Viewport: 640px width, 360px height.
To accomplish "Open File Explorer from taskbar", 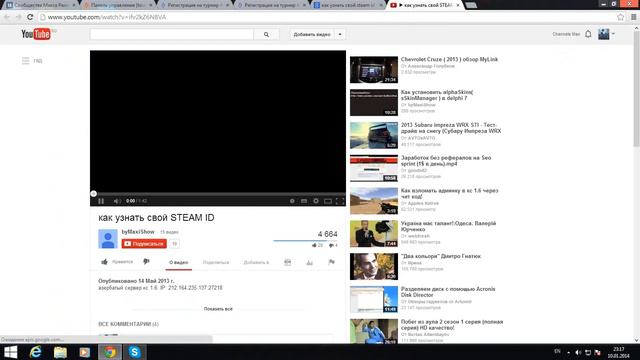I will click(60, 352).
